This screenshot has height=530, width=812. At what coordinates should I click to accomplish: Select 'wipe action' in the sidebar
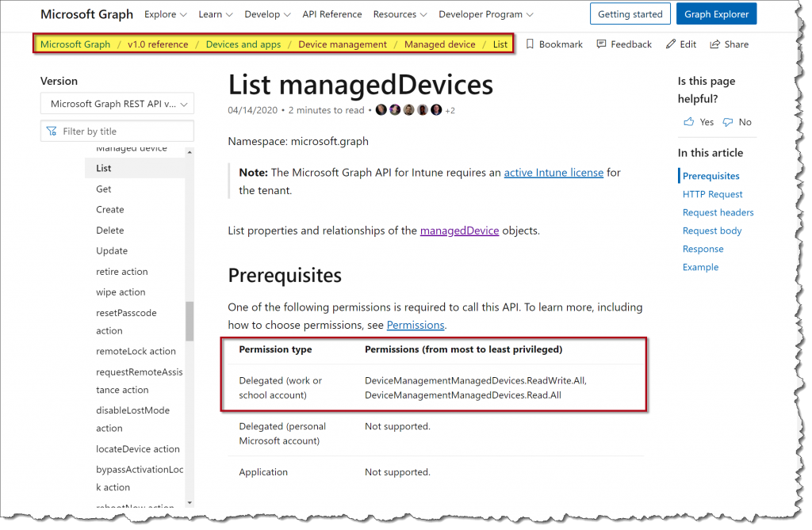121,292
